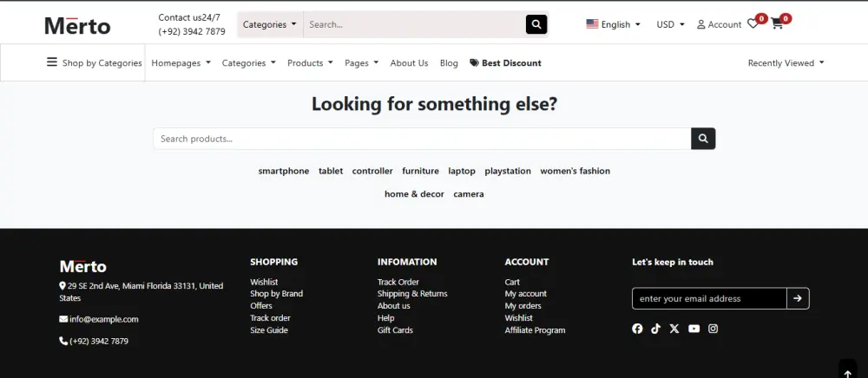The width and height of the screenshot is (868, 378).
Task: Go to About Us in navigation
Action: click(409, 63)
